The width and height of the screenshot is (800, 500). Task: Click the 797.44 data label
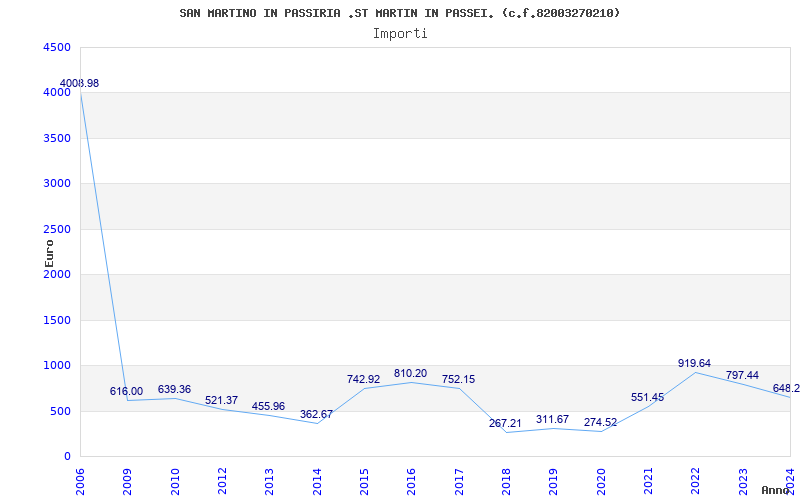(x=742, y=375)
